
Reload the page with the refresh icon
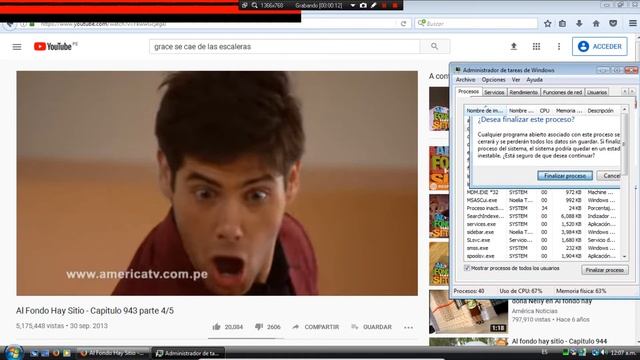pyautogui.click(x=403, y=24)
